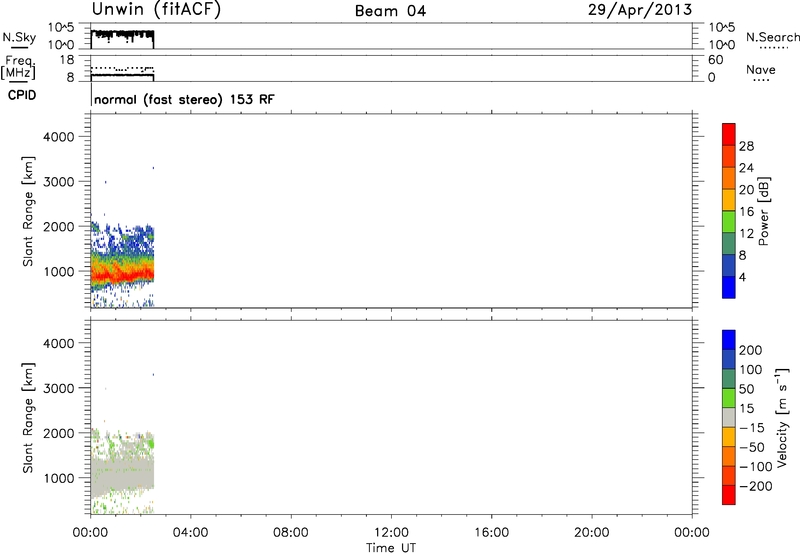
Task: Pick the grey Velocity segment between -15 and 15
Action: [729, 418]
